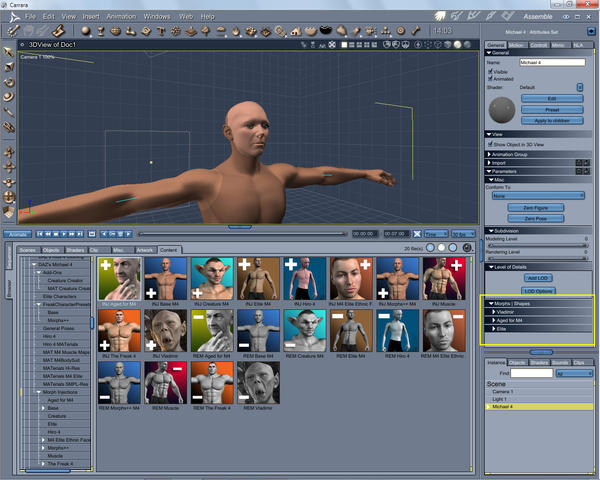This screenshot has height=480, width=600.
Task: Click the Play button in the timeline controls
Action: click(64, 234)
